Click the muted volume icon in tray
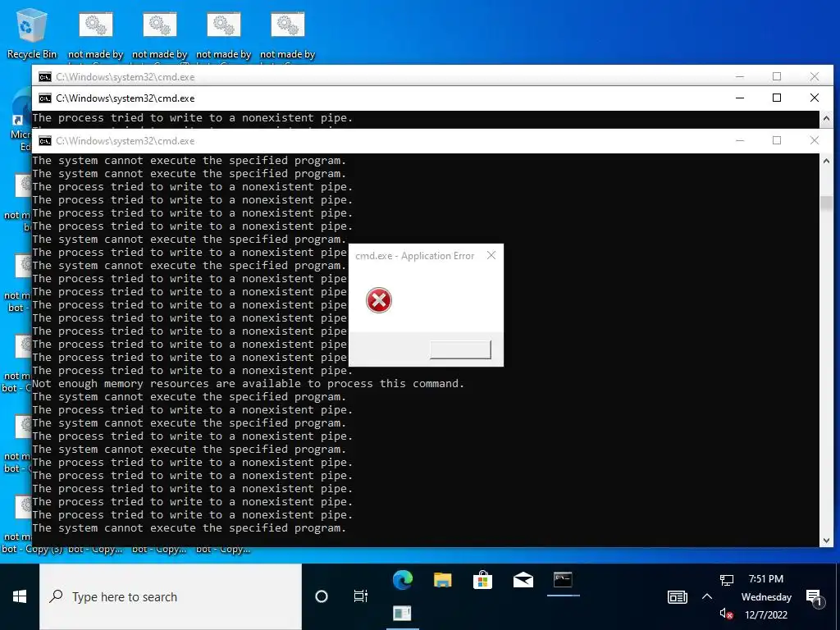 727,614
